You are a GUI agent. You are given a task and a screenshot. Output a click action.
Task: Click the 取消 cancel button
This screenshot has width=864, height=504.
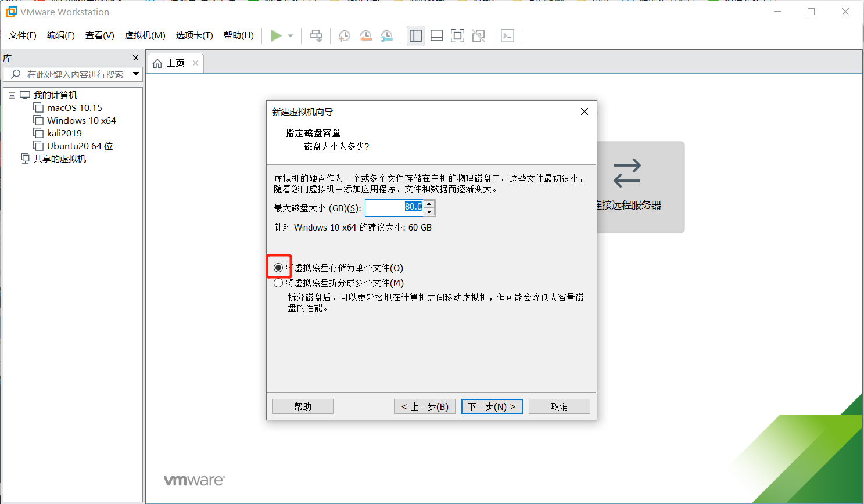click(560, 406)
